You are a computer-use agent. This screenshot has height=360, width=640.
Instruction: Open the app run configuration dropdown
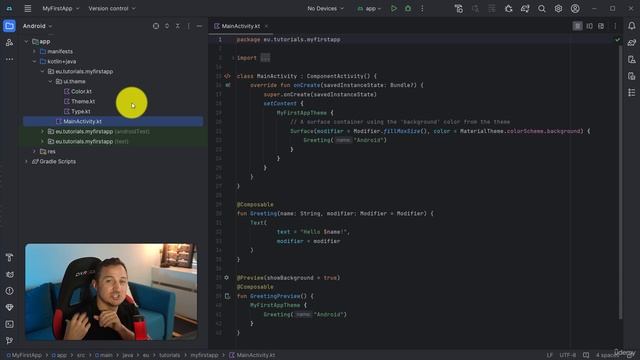tap(369, 8)
